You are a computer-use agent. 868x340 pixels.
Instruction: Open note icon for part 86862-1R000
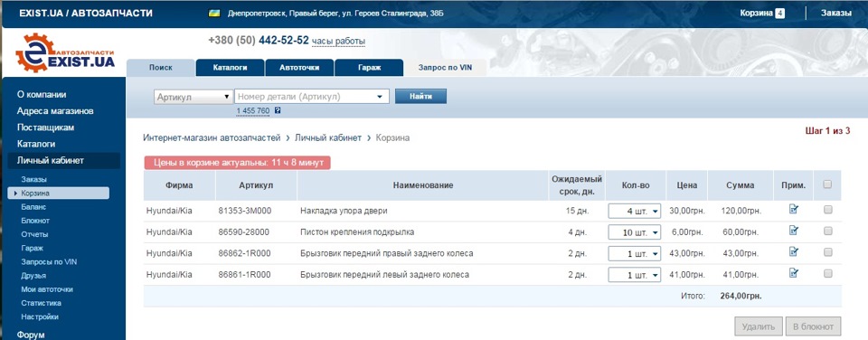coord(794,251)
